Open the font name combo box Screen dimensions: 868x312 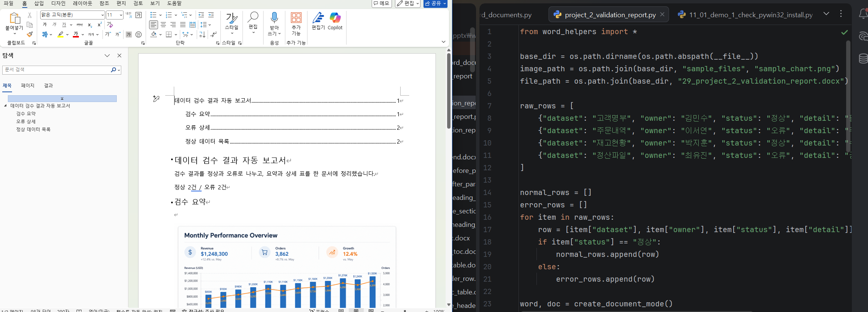[72, 15]
